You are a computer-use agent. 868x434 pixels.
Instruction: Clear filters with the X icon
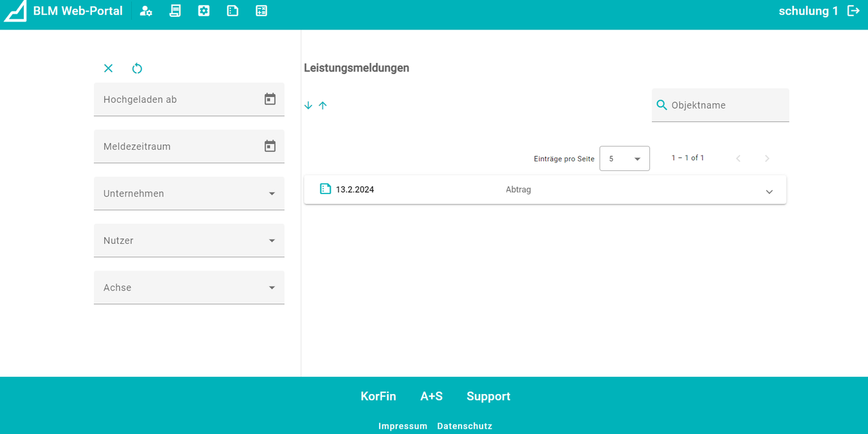(x=108, y=69)
